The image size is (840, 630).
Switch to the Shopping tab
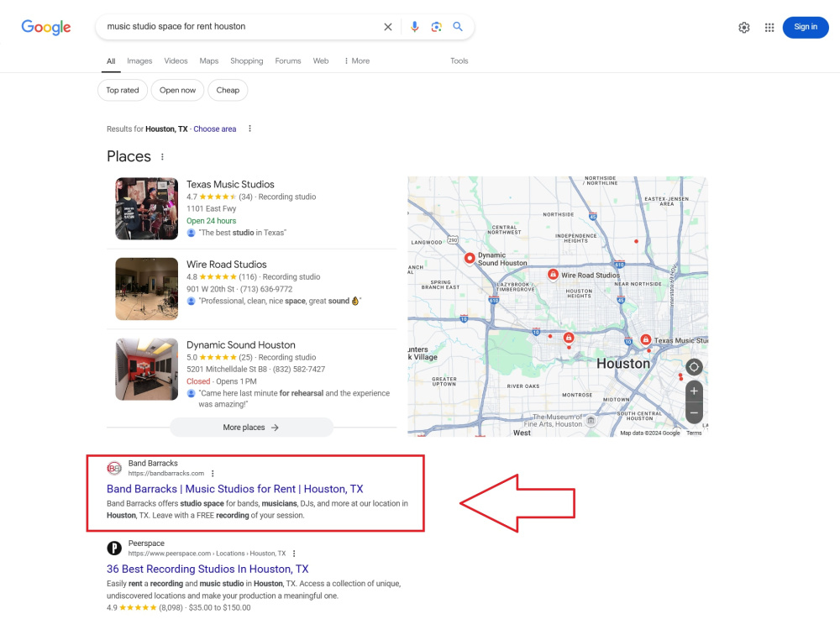[x=246, y=61]
